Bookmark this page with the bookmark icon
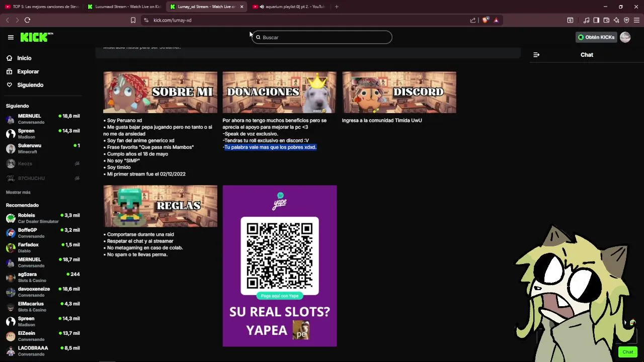Viewport: 644px width, 362px height. tap(133, 20)
